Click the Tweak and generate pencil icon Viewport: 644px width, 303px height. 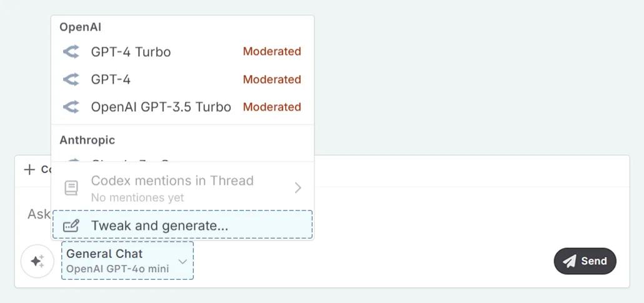(71, 226)
